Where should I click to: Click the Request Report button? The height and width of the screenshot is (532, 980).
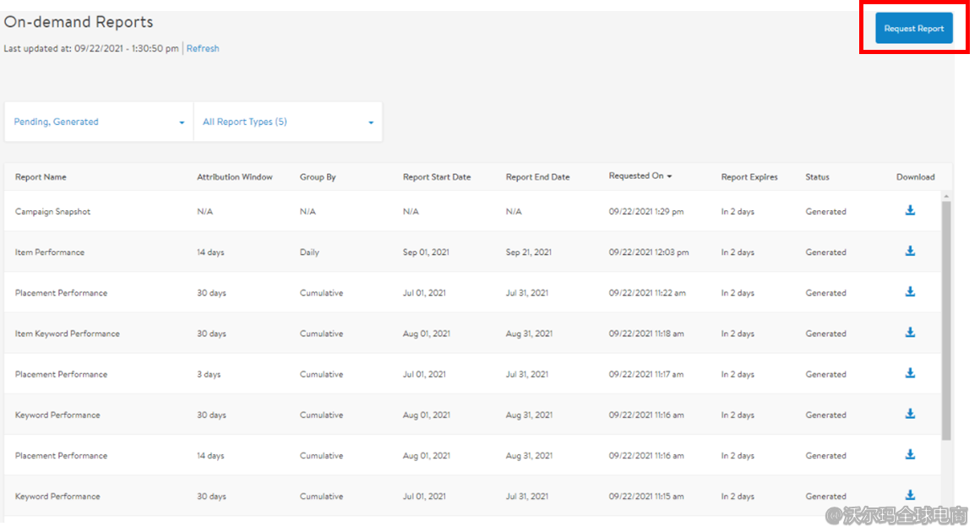(913, 29)
